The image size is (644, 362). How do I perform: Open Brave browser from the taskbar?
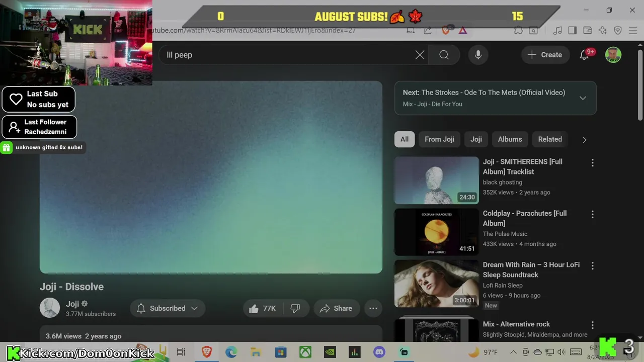coord(206,352)
